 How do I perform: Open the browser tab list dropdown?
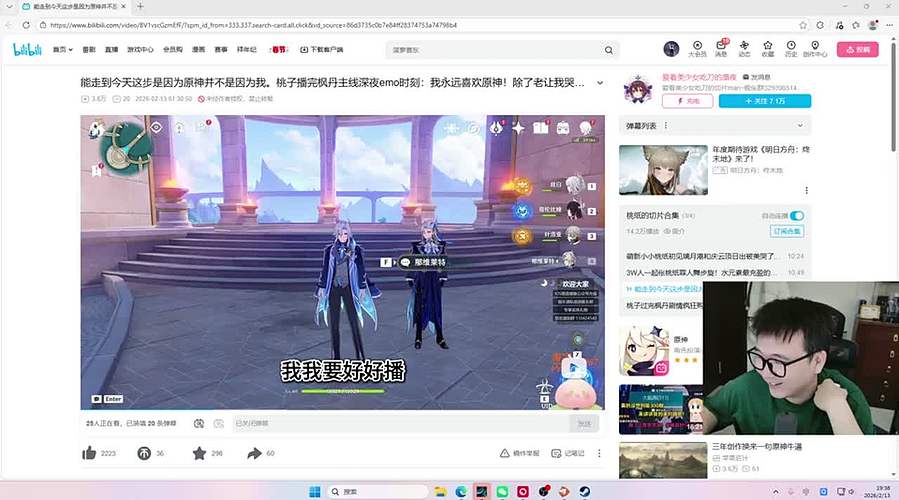(x=9, y=6)
